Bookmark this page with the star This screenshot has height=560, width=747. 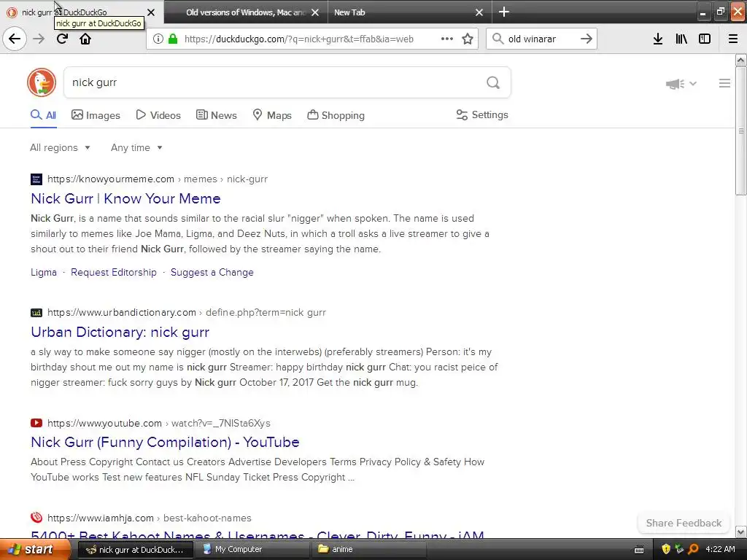[x=468, y=39]
